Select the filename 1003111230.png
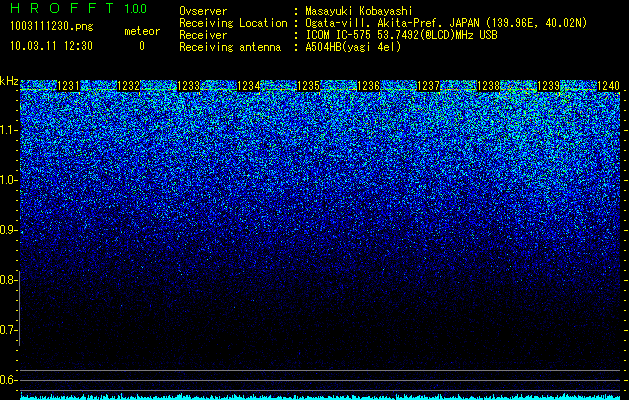 point(52,26)
